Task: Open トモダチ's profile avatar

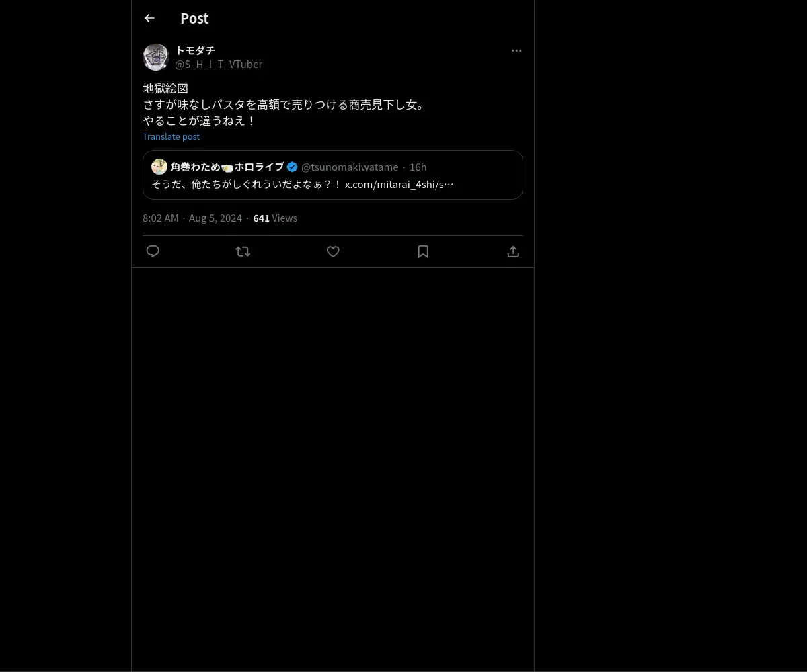Action: [x=156, y=57]
